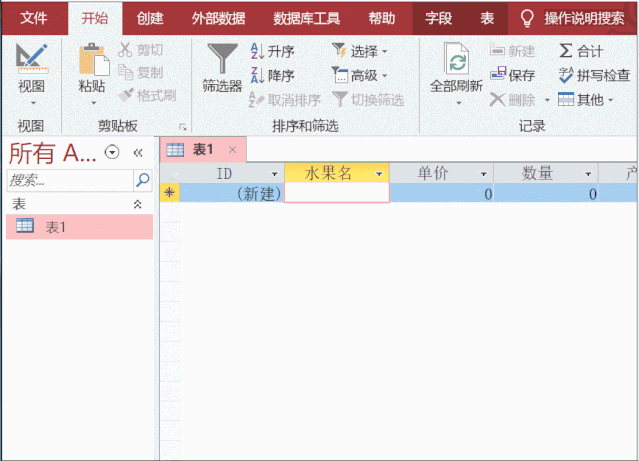This screenshot has height=461, width=639.
Task: Switch to the 创建 ribbon tab
Action: tap(150, 17)
